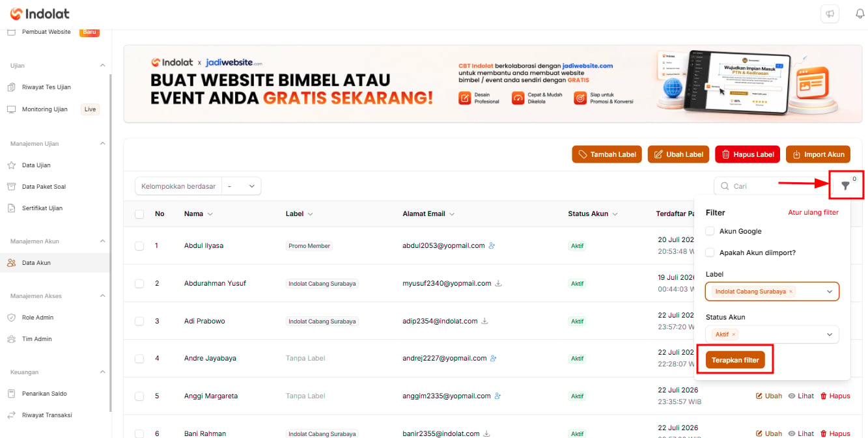
Task: Select checkbox for Bani Rahman row
Action: pos(139,433)
